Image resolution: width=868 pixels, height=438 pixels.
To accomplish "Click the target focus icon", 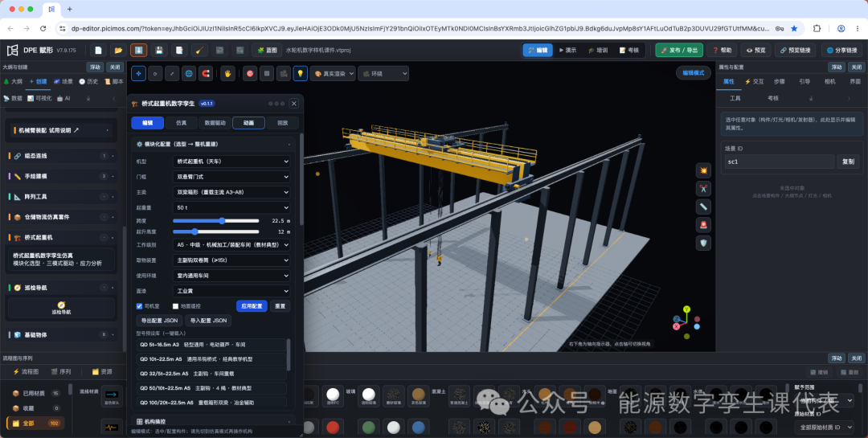I will click(x=250, y=73).
